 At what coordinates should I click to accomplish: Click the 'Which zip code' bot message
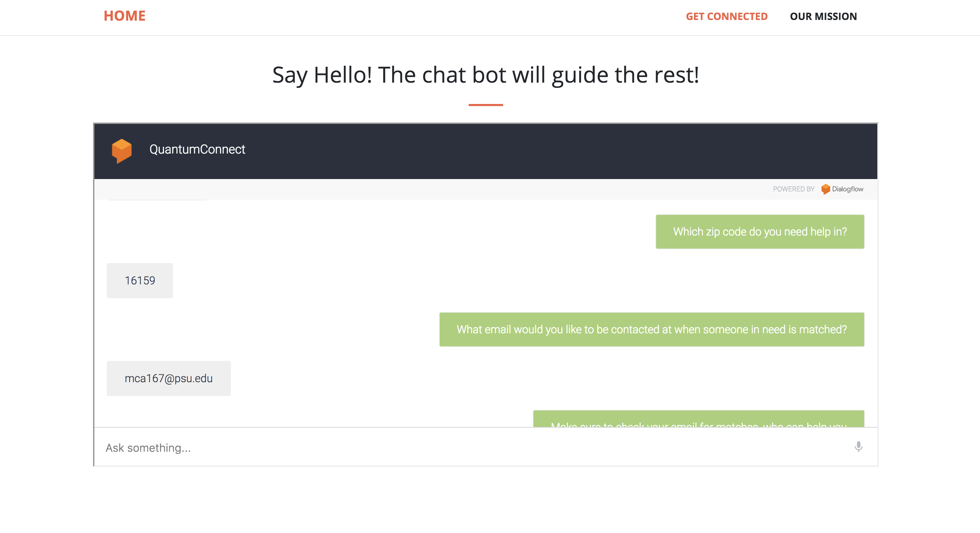[760, 231]
